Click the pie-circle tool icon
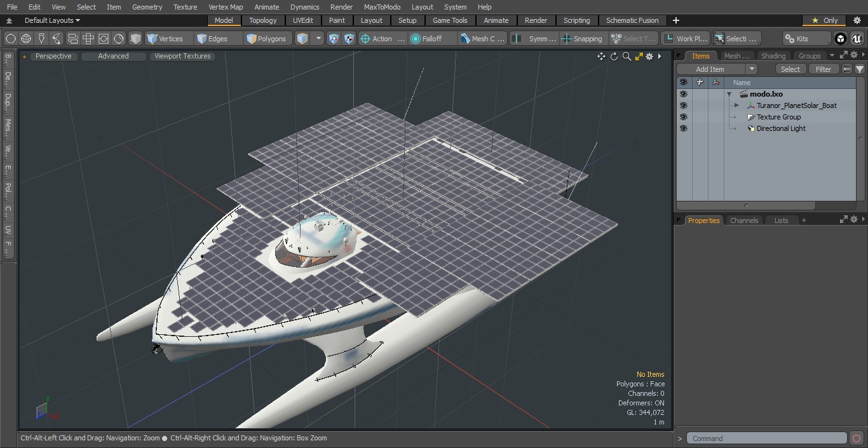Image resolution: width=868 pixels, height=448 pixels. pos(119,39)
